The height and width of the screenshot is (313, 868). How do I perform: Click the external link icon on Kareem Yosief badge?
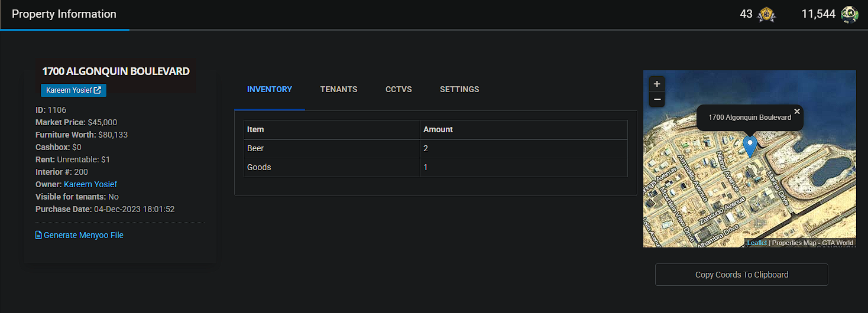[98, 90]
